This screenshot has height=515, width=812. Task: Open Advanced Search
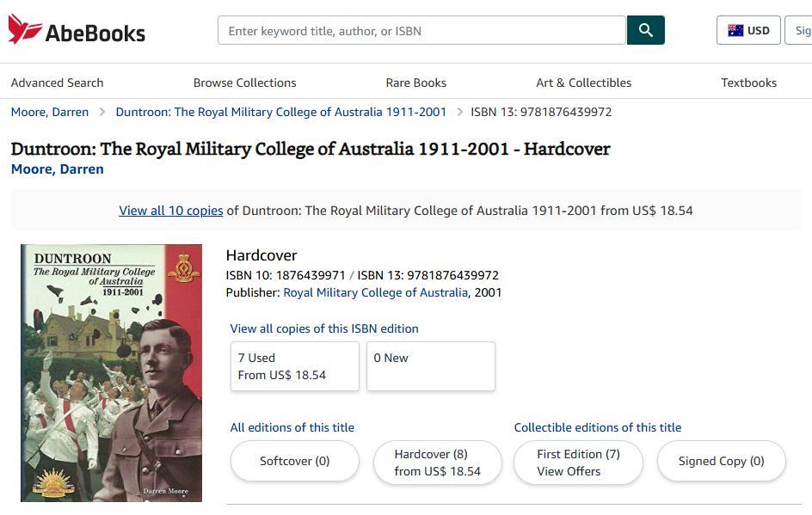[x=57, y=83]
